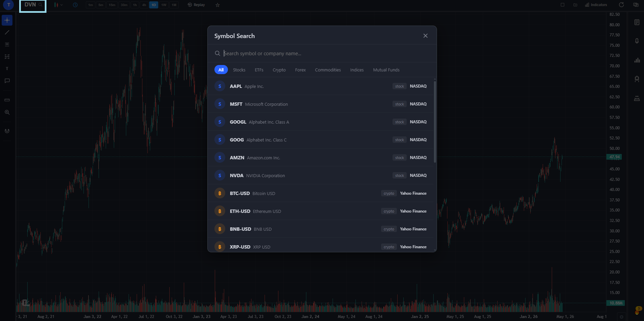The image size is (644, 321).
Task: Start bar Replay mode
Action: pyautogui.click(x=196, y=5)
